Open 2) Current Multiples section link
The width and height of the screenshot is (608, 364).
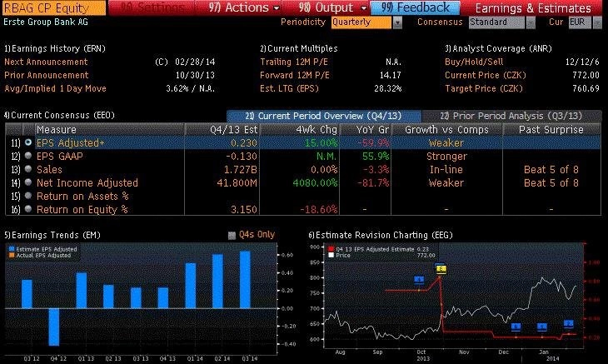298,48
